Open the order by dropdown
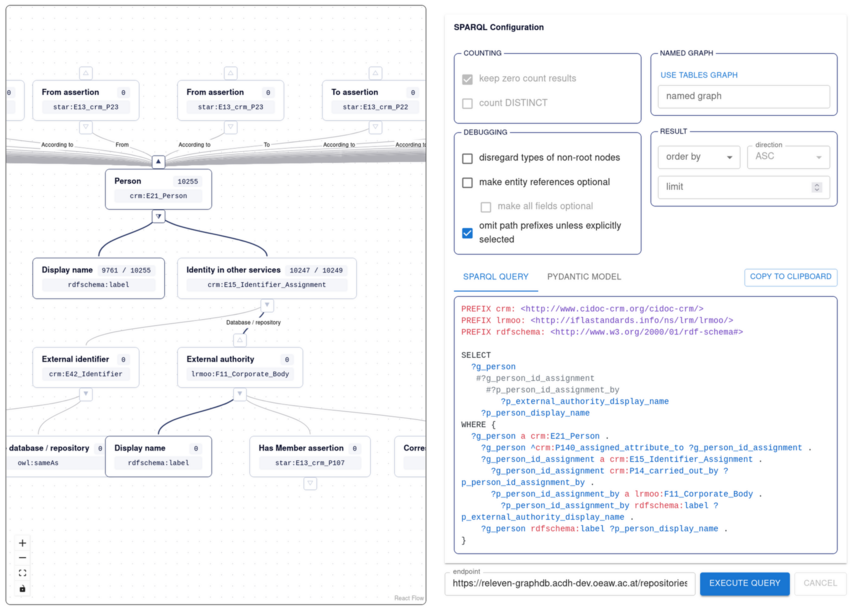This screenshot has width=862, height=610. [x=699, y=157]
